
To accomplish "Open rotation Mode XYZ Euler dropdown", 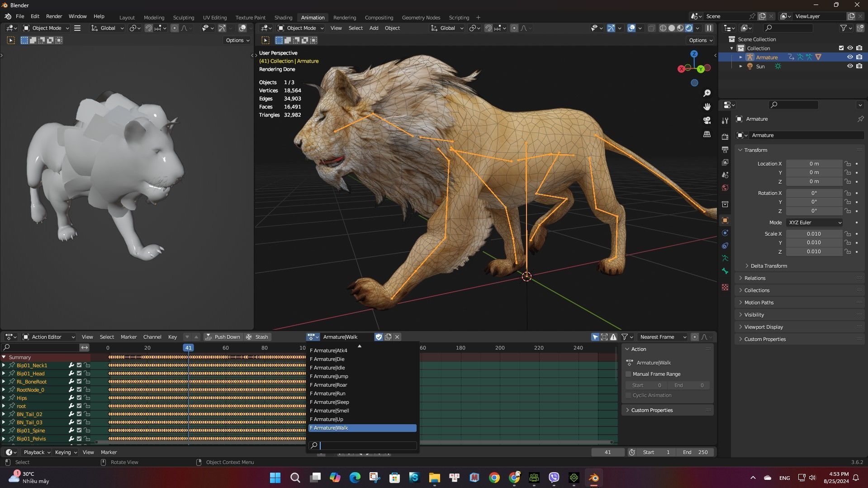I will tap(815, 223).
